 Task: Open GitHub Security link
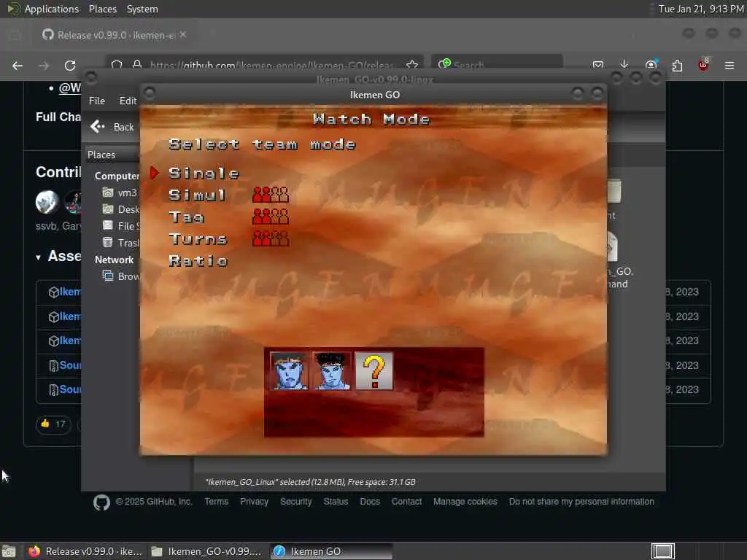[x=296, y=502]
